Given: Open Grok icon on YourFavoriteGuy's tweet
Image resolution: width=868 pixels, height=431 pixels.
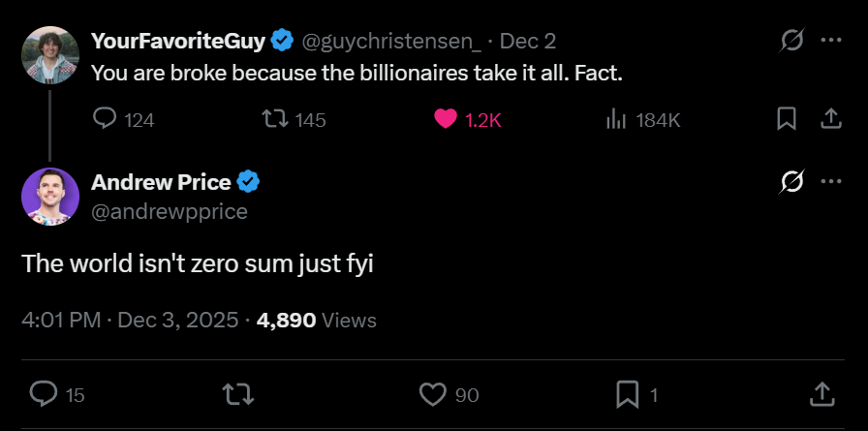Looking at the screenshot, I should tap(792, 41).
